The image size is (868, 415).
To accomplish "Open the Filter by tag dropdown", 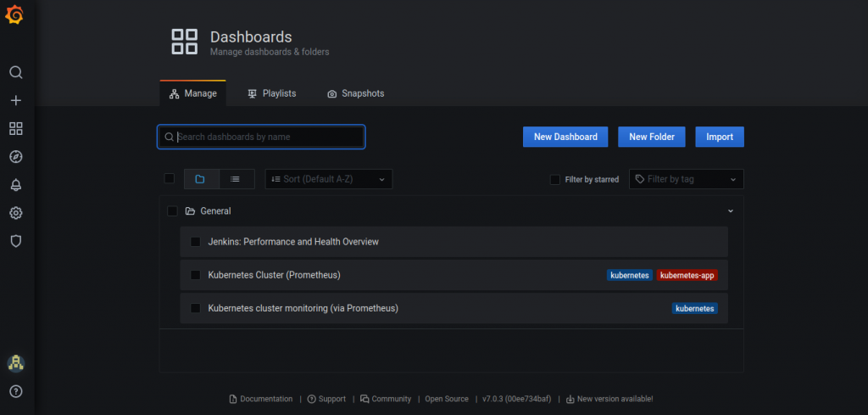I will pyautogui.click(x=686, y=179).
